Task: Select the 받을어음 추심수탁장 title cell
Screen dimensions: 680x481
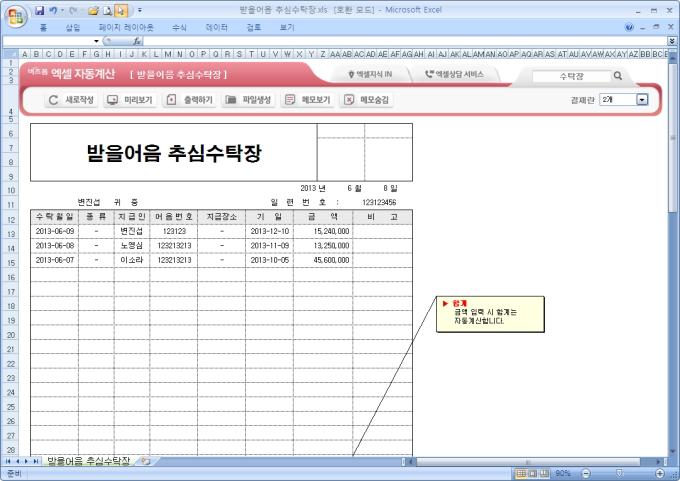Action: click(x=174, y=153)
